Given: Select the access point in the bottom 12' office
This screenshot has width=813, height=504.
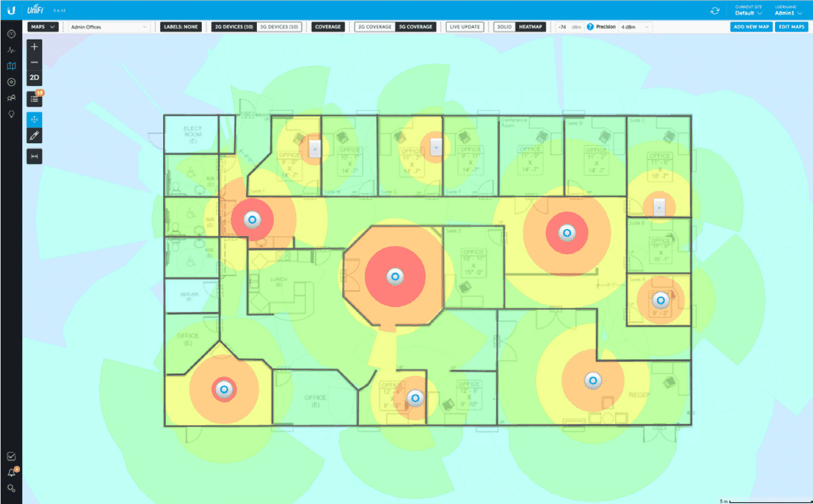Looking at the screenshot, I should tap(415, 397).
